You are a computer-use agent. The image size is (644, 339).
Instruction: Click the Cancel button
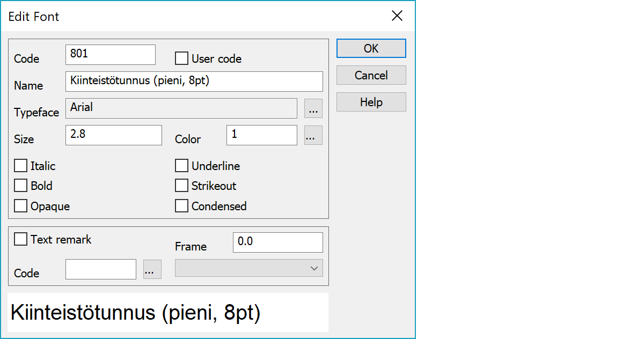pos(371,75)
